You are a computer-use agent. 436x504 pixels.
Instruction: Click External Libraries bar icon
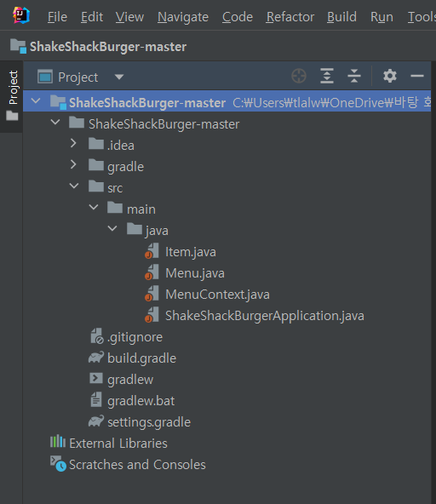pyautogui.click(x=58, y=442)
